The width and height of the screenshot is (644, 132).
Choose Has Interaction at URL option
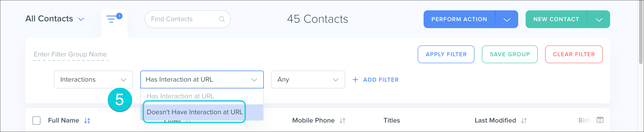pyautogui.click(x=180, y=96)
